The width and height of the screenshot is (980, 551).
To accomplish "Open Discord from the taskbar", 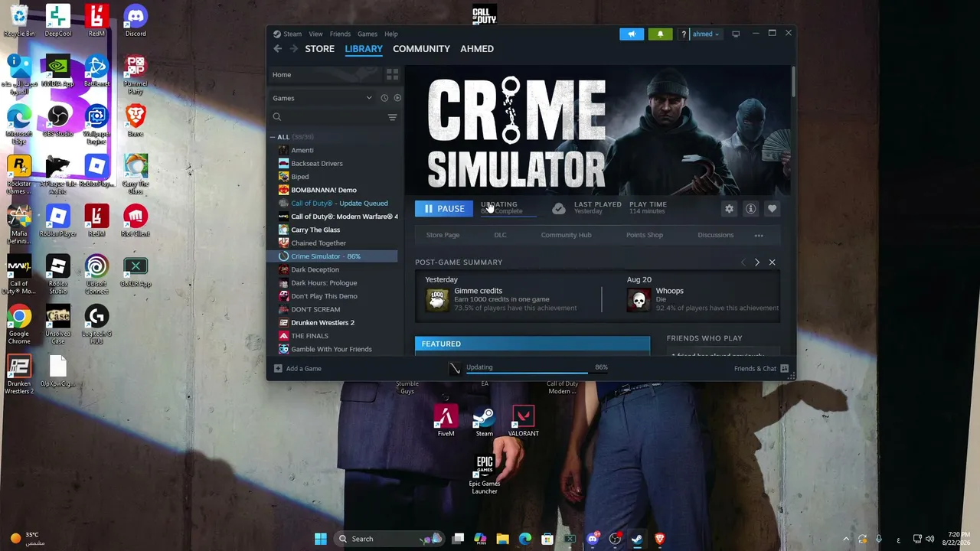I will point(593,539).
